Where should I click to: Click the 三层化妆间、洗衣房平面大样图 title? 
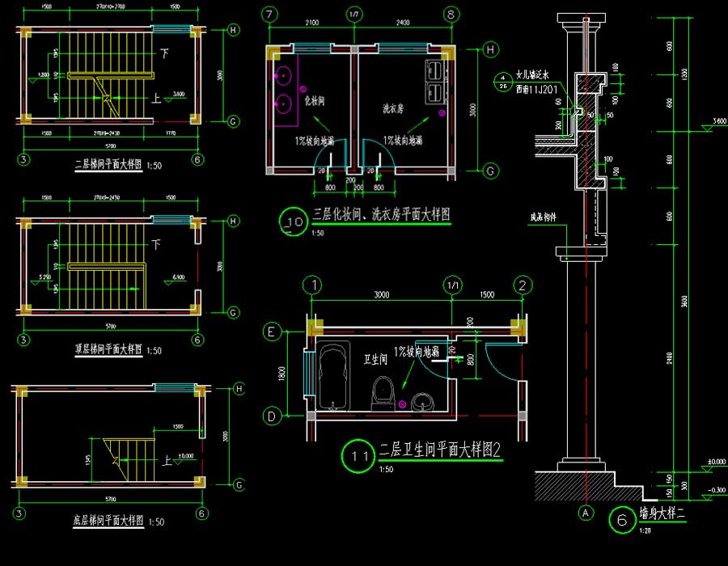coord(381,214)
